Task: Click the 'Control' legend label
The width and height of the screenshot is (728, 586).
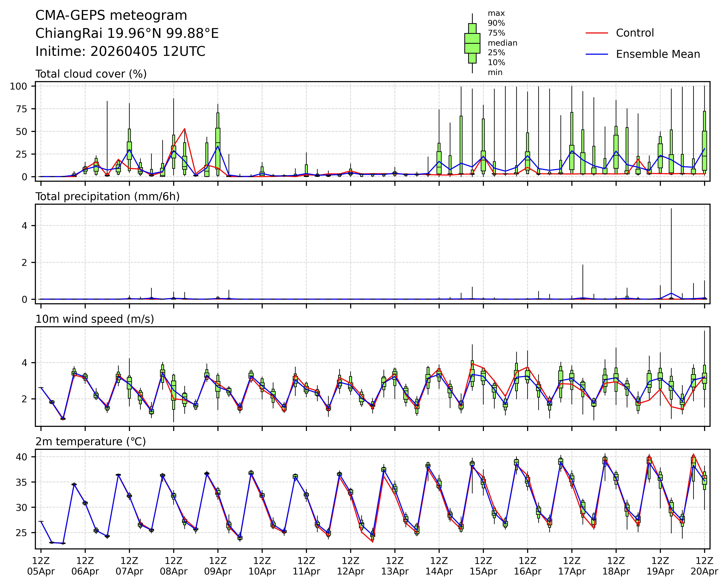Action: point(635,33)
